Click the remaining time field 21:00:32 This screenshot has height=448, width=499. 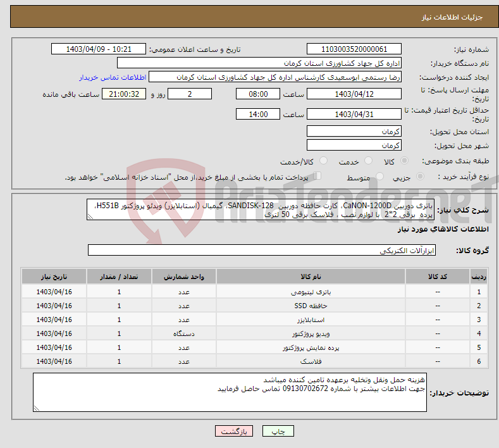pyautogui.click(x=124, y=94)
